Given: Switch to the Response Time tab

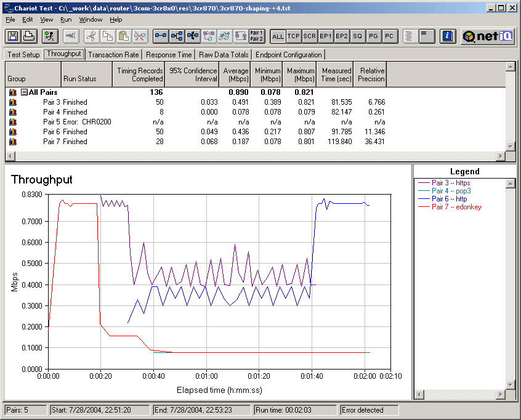Looking at the screenshot, I should pos(168,55).
